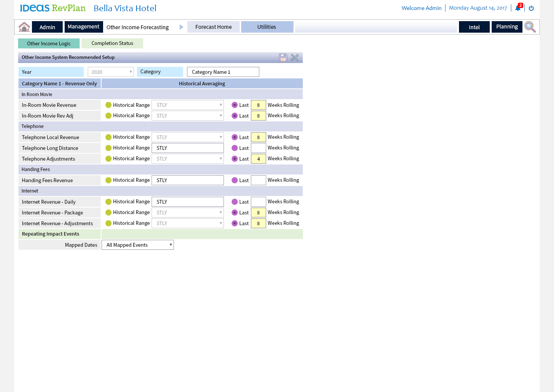Image resolution: width=554 pixels, height=392 pixels.
Task: Click the home icon in navigation bar
Action: click(x=24, y=27)
